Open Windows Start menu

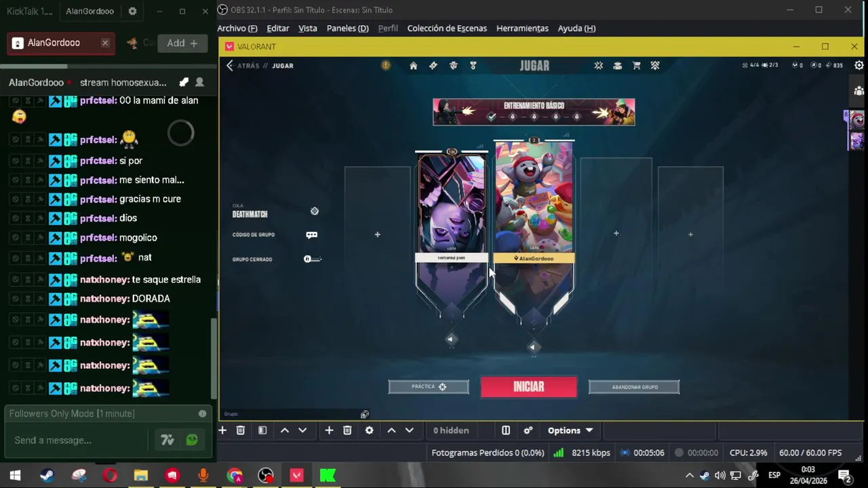coord(15,476)
